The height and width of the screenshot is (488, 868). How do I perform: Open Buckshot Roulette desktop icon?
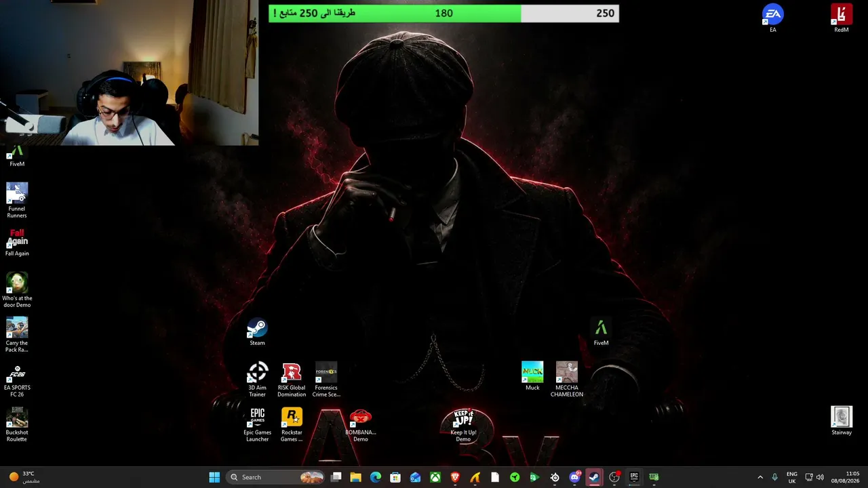click(17, 425)
